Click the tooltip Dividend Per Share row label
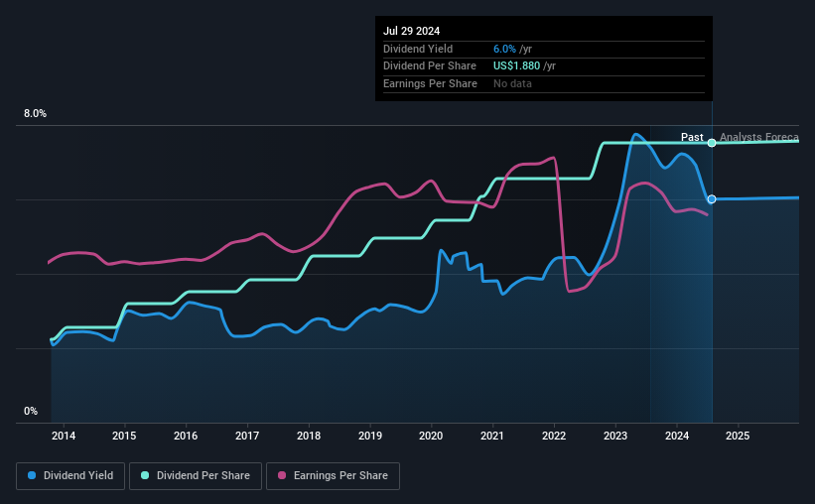Viewport: 815px width, 504px height. pos(430,66)
